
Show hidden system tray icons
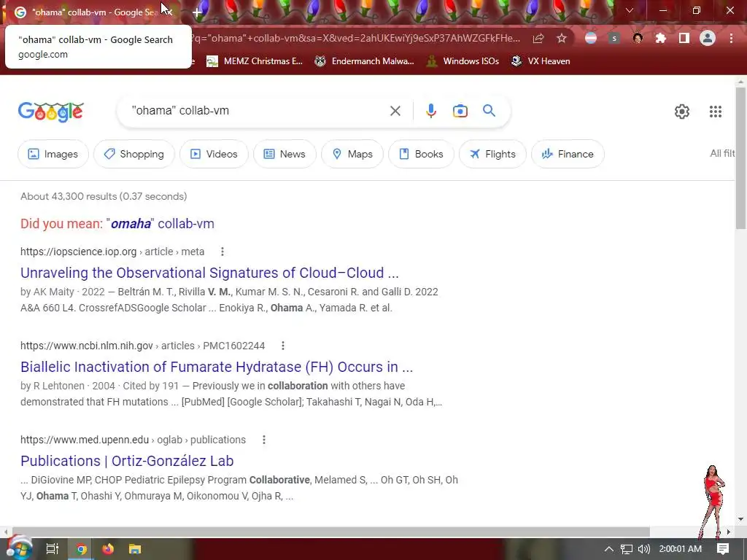coord(609,549)
